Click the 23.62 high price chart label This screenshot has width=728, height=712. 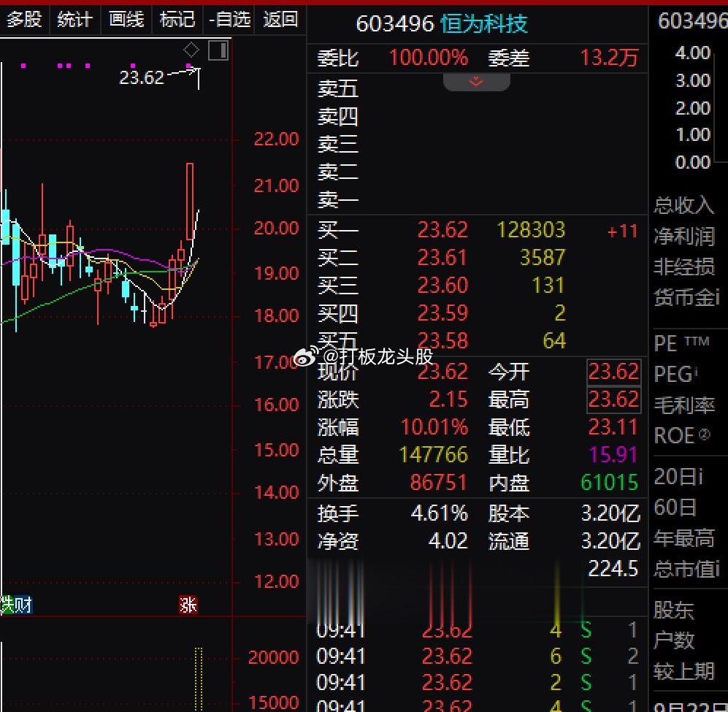(x=142, y=77)
